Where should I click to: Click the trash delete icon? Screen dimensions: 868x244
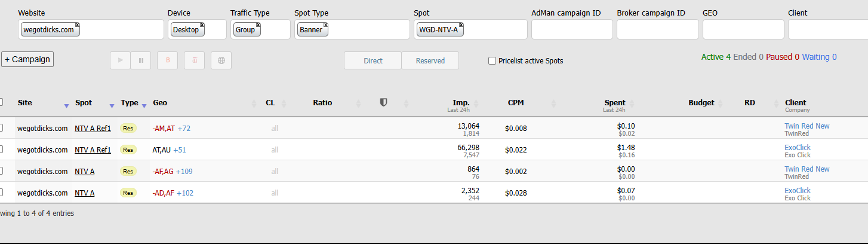pos(195,60)
